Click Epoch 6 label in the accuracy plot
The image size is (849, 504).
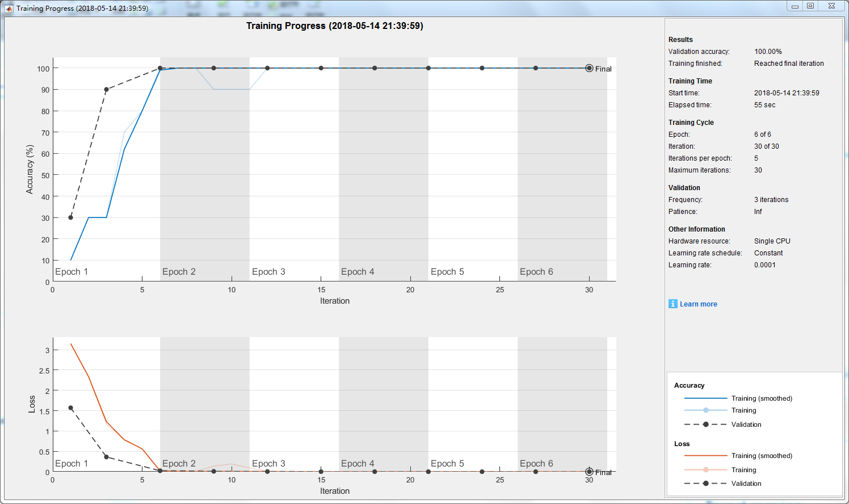(x=536, y=272)
